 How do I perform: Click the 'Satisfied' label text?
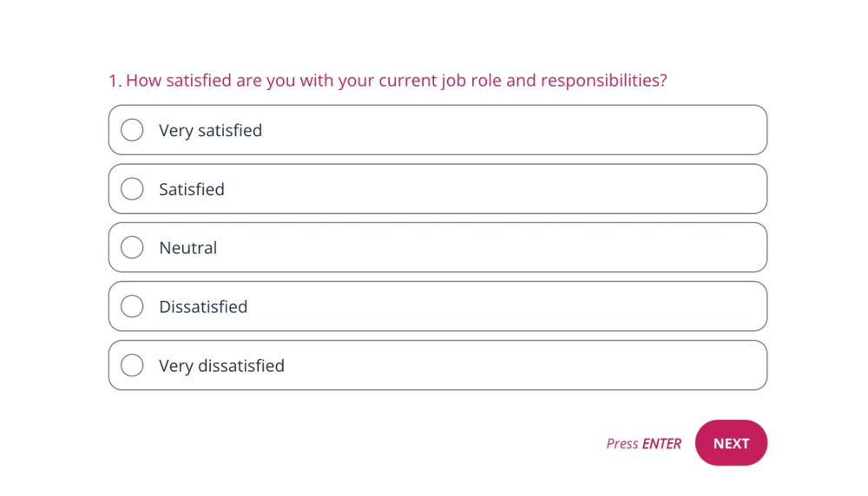[x=191, y=189]
